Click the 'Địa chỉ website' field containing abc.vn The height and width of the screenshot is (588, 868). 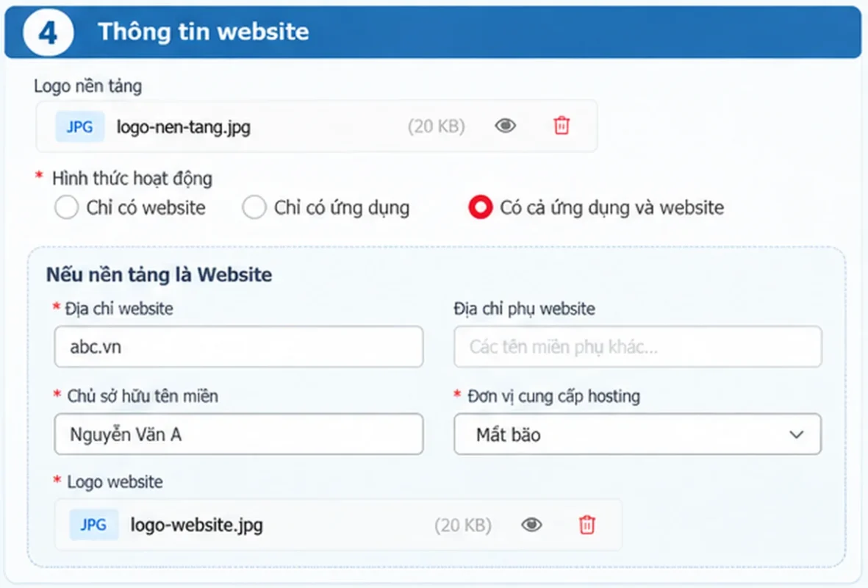click(239, 347)
